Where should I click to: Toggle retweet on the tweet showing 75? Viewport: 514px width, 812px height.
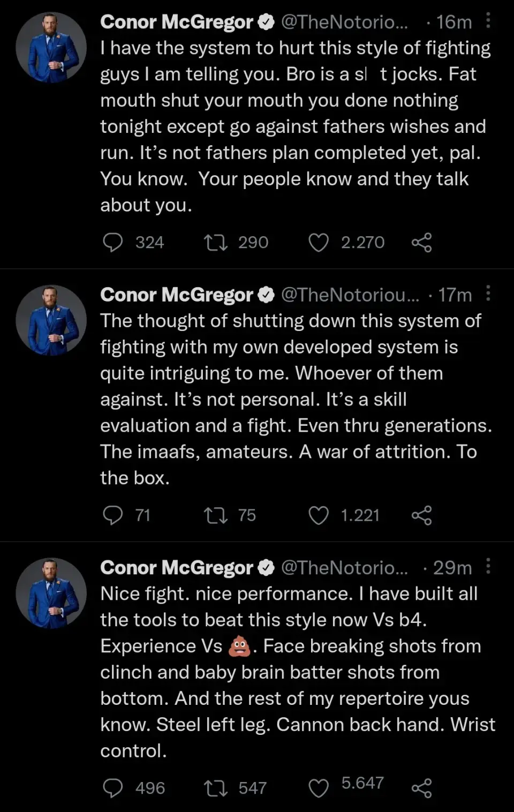point(216,515)
